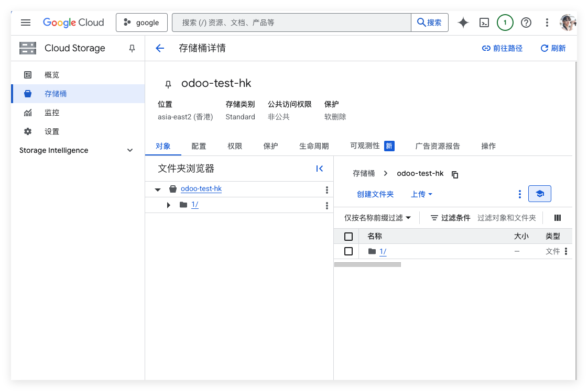Open the help question mark icon

click(x=526, y=23)
